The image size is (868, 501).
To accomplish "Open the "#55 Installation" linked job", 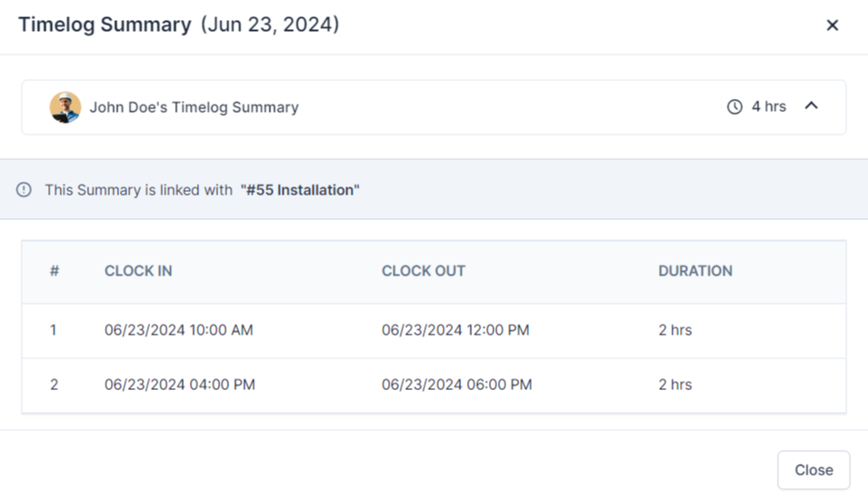I will click(x=300, y=190).
